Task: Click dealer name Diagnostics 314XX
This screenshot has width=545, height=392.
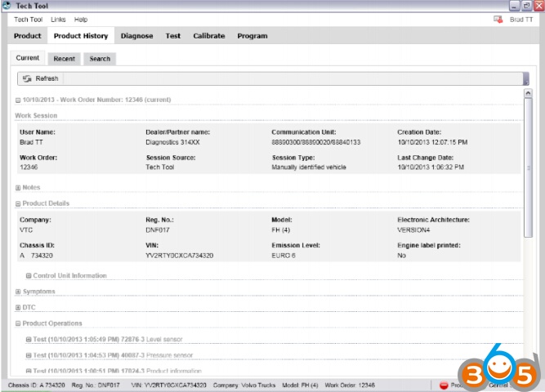Action: (x=172, y=142)
